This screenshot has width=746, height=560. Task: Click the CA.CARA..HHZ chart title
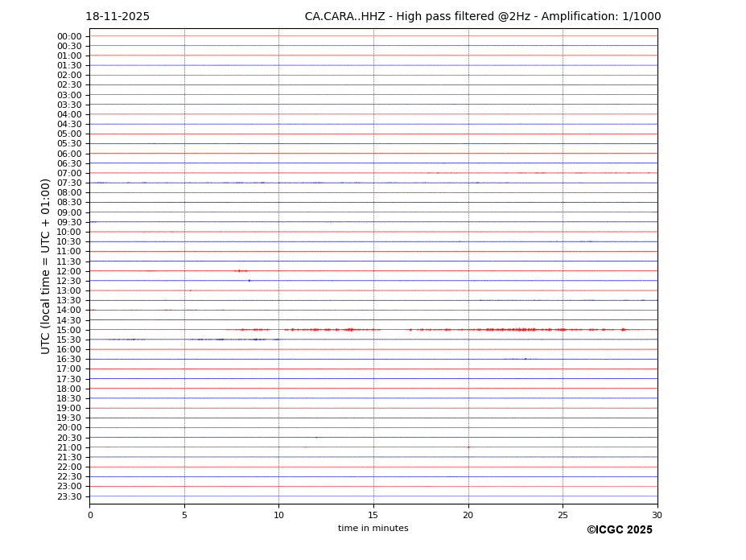[482, 17]
